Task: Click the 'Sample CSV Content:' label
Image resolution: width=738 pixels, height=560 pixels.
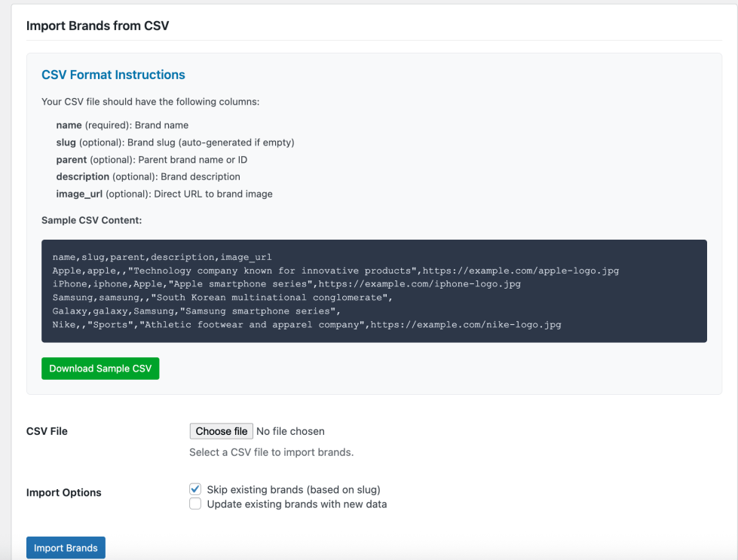Action: (x=92, y=220)
